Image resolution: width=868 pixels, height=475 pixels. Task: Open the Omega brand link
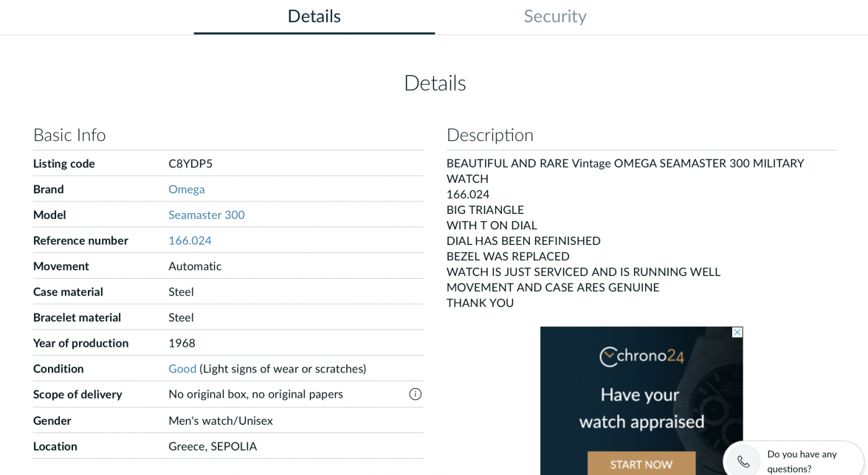tap(187, 189)
